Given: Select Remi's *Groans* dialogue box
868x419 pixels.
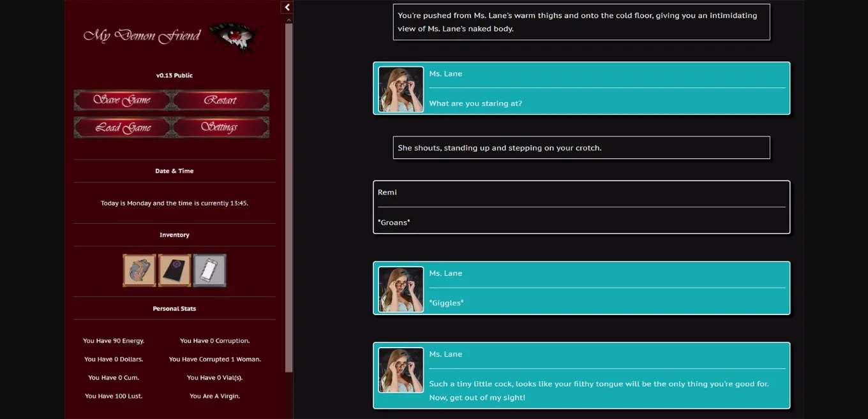Looking at the screenshot, I should coord(581,207).
